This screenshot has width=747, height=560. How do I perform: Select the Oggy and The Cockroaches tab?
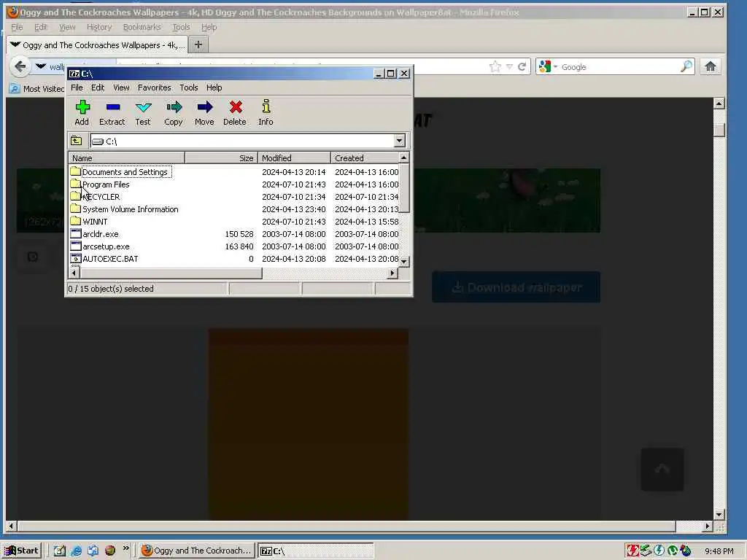[97, 44]
